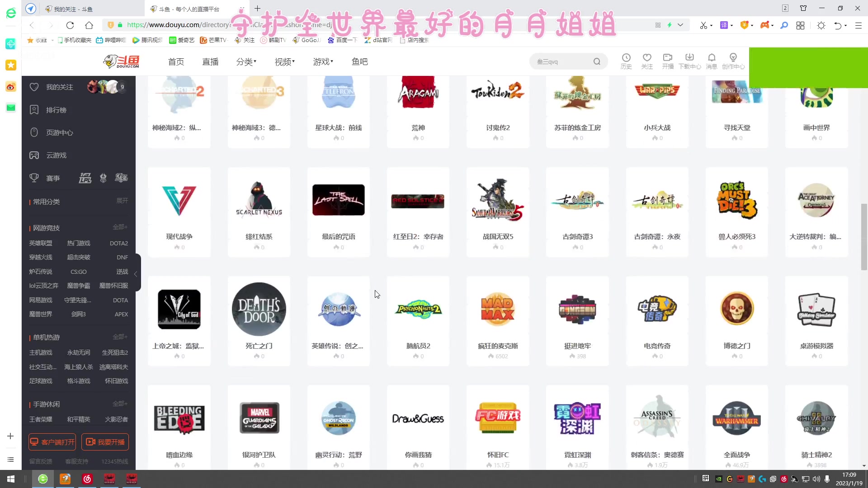Click the search magnifier icon

(x=597, y=61)
